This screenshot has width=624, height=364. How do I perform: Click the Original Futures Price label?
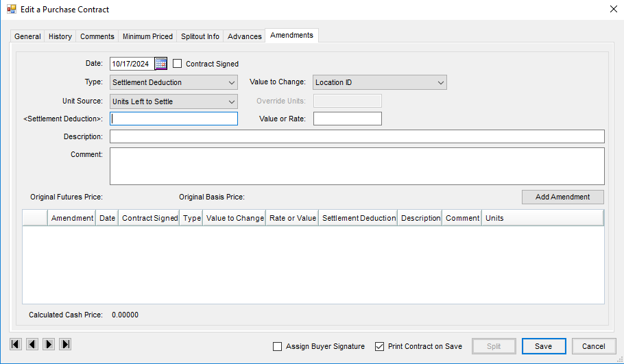point(67,197)
